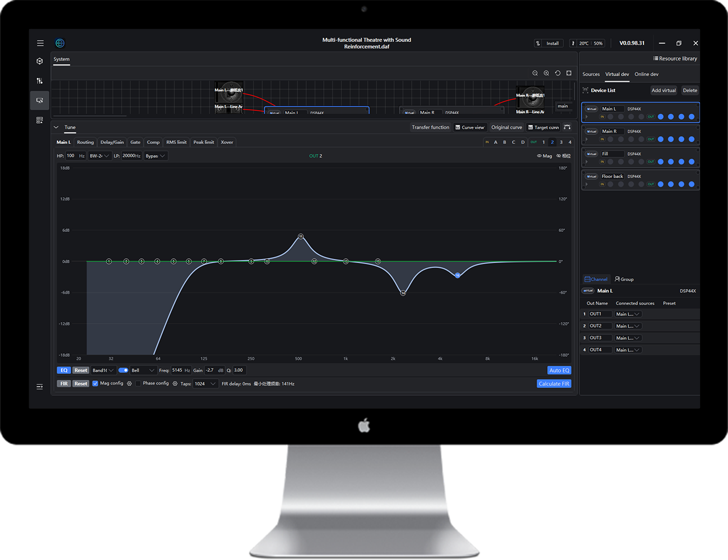Toggle the Curve view option
Viewport: 728px width, 560px height.
[x=469, y=127]
